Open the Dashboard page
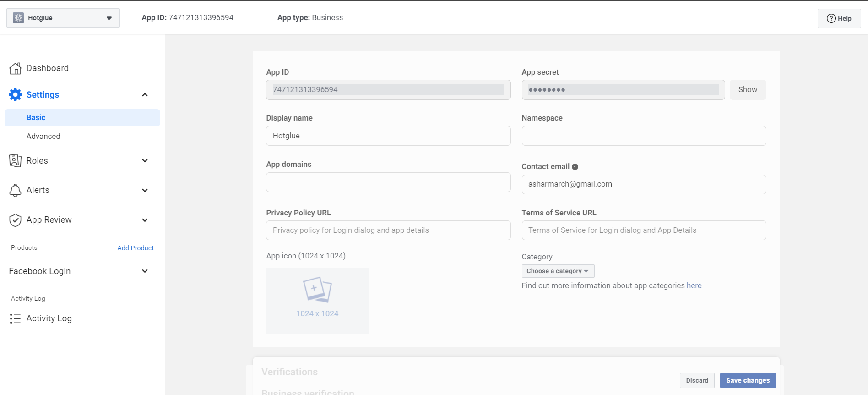The image size is (868, 395). tap(48, 68)
